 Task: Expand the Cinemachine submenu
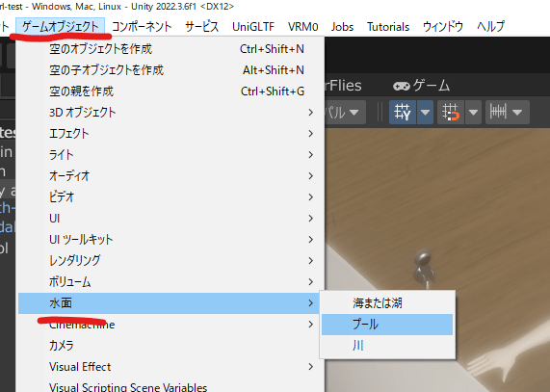169,325
